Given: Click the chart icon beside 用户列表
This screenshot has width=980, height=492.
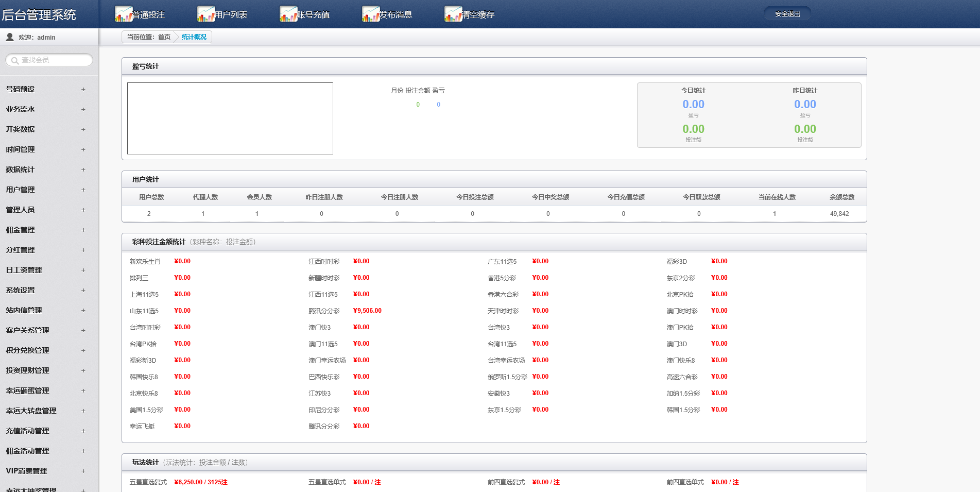Looking at the screenshot, I should (206, 14).
